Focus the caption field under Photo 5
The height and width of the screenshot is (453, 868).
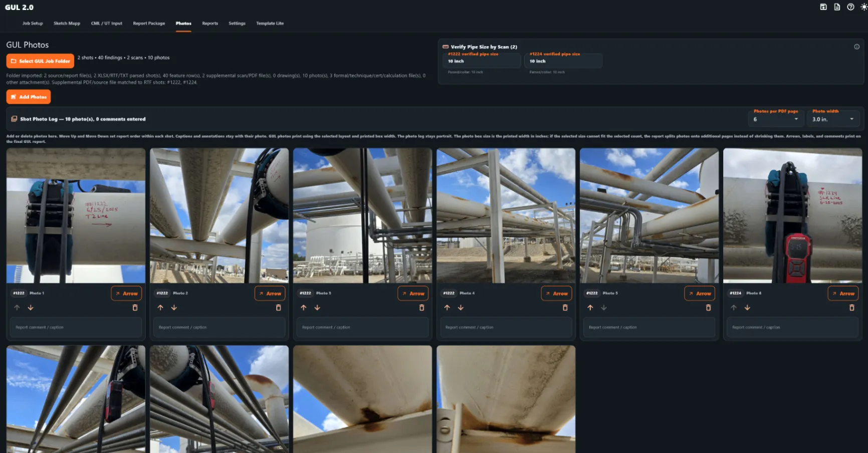click(x=649, y=327)
